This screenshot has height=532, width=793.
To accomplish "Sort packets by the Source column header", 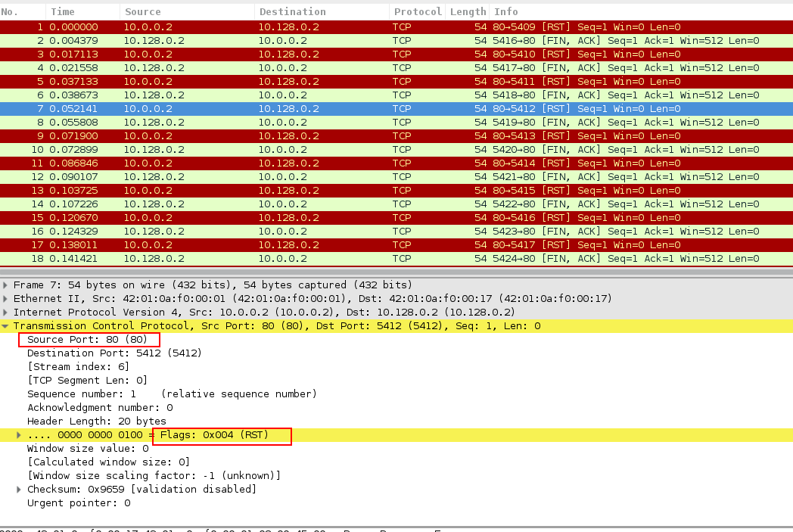I will [187, 11].
